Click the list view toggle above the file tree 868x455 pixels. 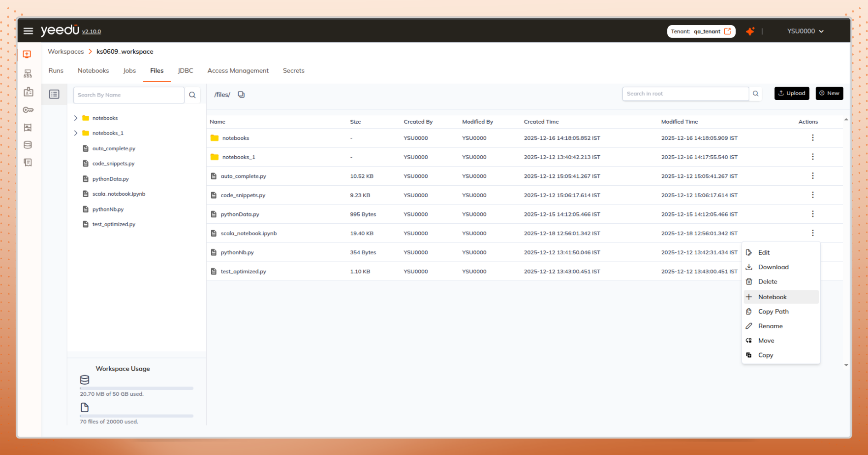(x=54, y=94)
